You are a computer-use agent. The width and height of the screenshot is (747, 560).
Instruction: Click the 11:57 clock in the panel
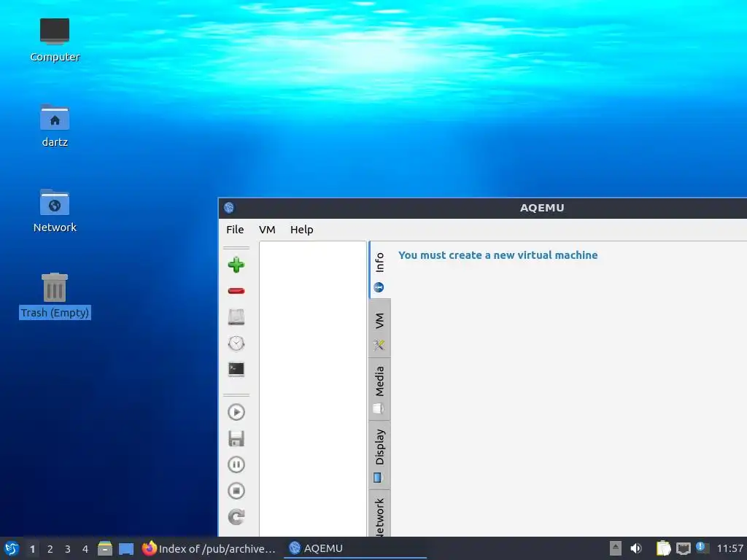point(731,548)
